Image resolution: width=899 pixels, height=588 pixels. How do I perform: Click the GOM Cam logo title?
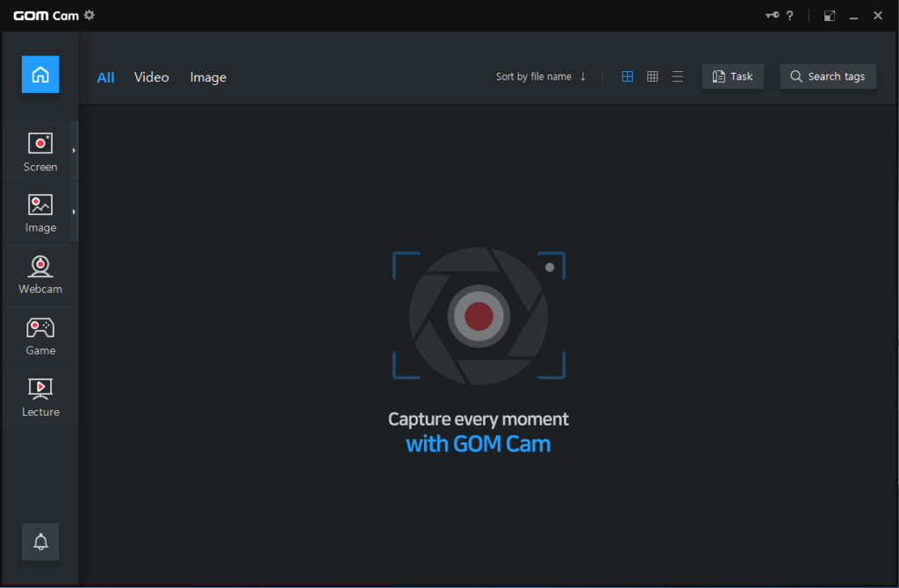point(46,16)
